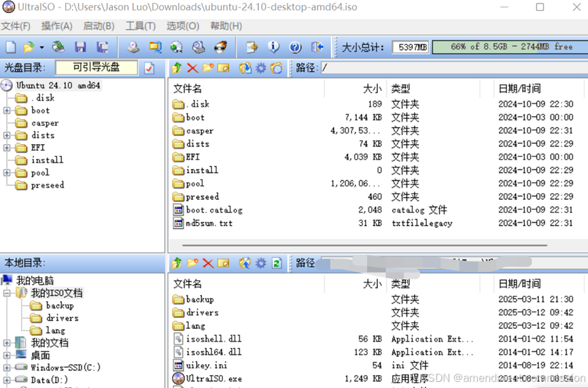Select 我的电脑 in the local directory tree

point(35,281)
